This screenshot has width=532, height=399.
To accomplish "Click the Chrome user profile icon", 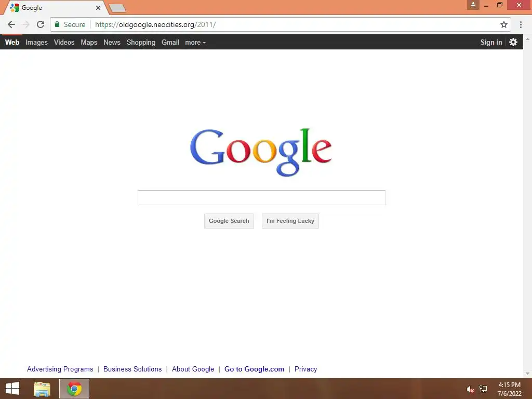I will click(x=473, y=5).
